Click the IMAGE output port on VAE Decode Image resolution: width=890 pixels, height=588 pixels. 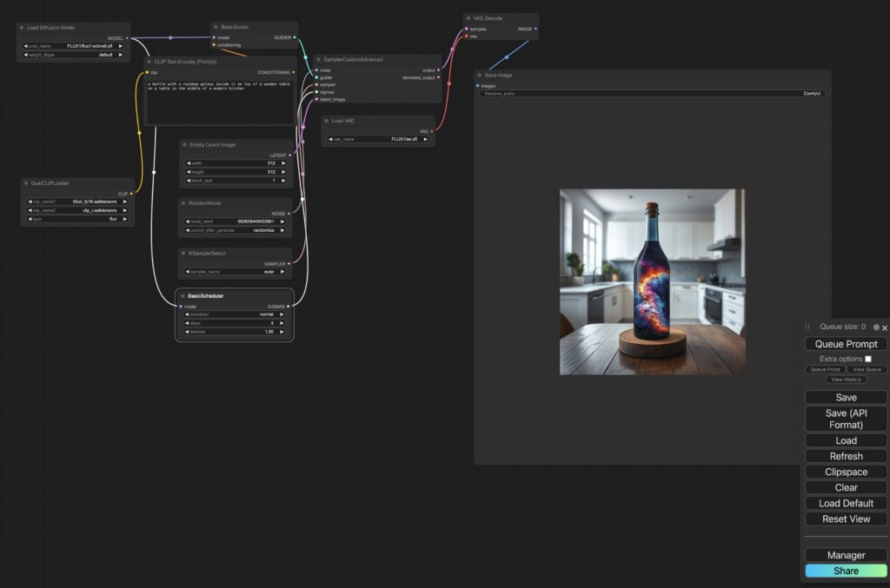click(535, 29)
